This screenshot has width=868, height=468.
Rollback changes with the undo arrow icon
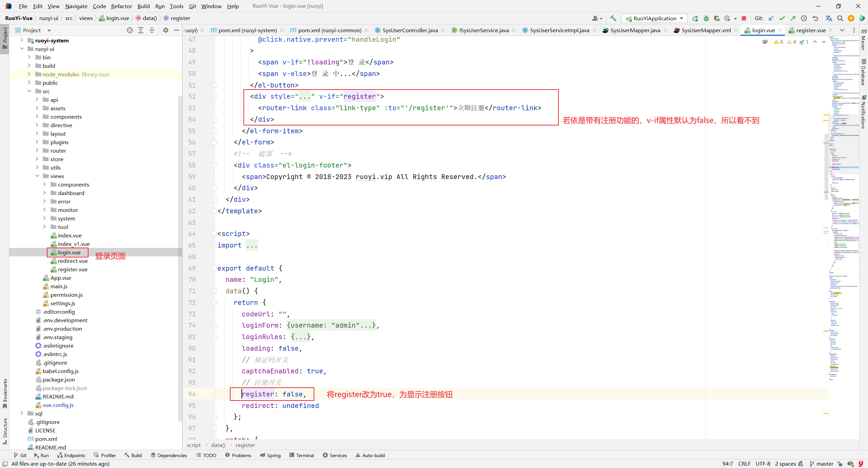tap(815, 18)
